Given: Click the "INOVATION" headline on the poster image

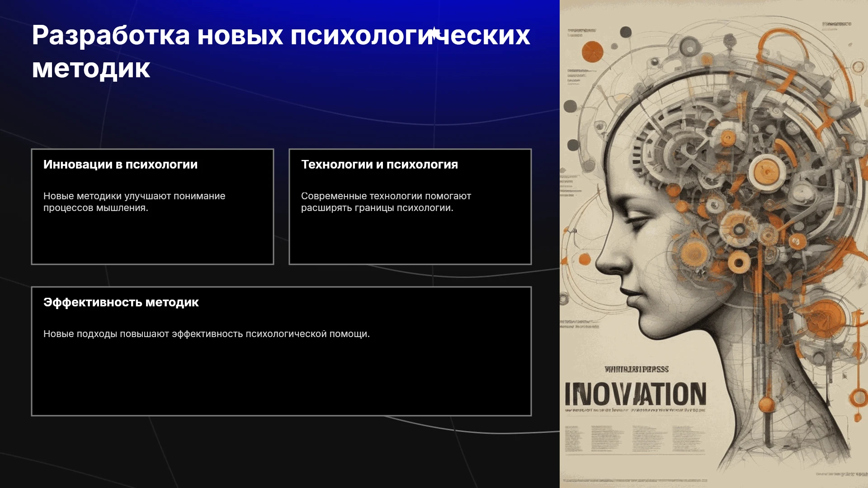Looking at the screenshot, I should pyautogui.click(x=635, y=394).
